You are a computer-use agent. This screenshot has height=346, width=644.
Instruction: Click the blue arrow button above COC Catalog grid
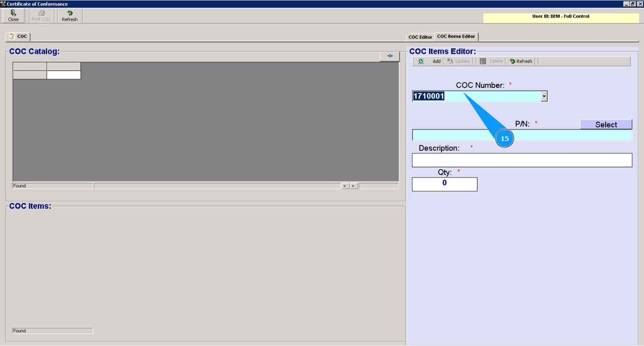[x=390, y=56]
